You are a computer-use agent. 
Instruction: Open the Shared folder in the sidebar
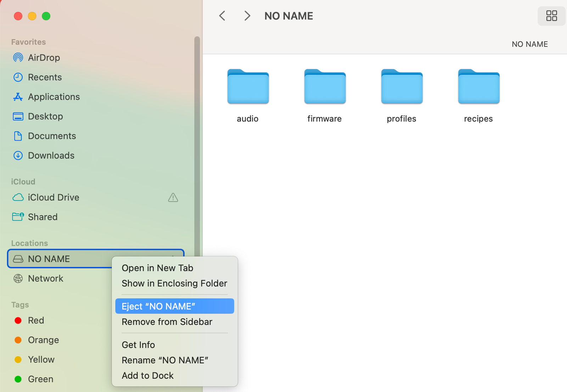(x=96, y=217)
